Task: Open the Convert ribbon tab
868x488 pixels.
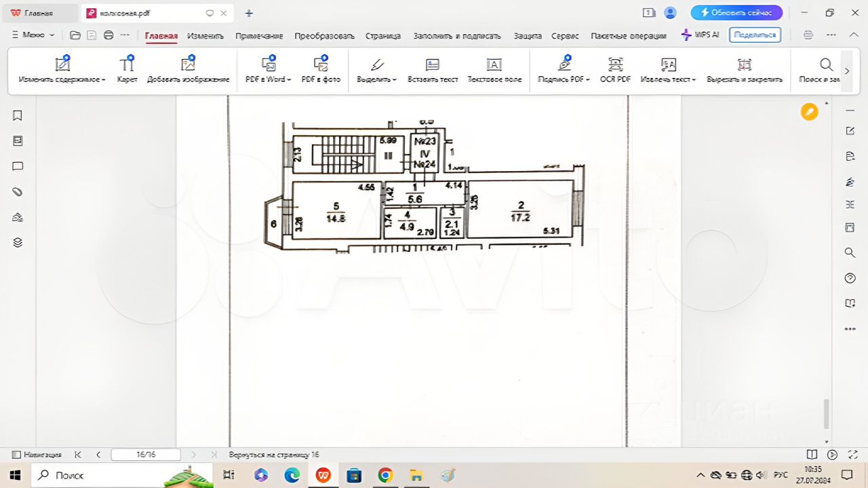Action: (324, 35)
